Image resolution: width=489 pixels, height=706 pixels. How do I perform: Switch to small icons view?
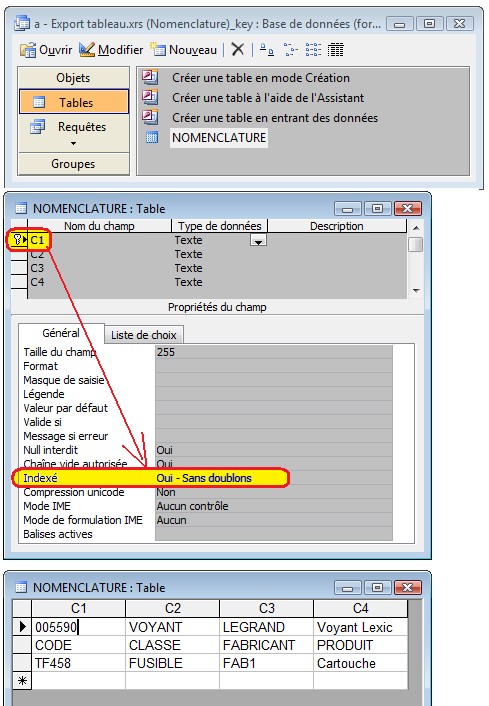pos(291,50)
